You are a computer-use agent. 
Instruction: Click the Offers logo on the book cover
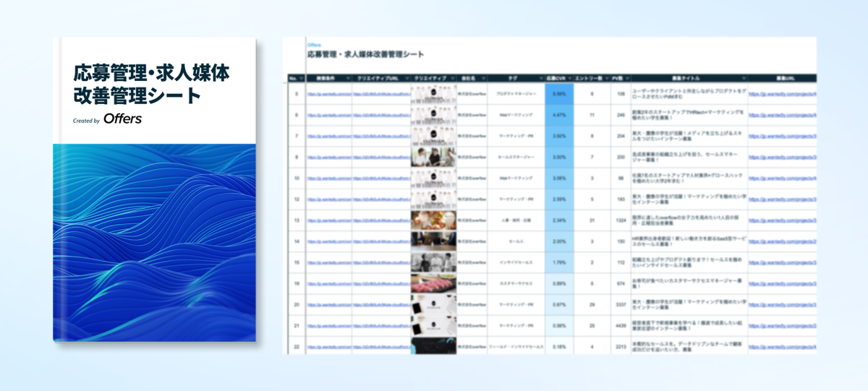(x=122, y=119)
